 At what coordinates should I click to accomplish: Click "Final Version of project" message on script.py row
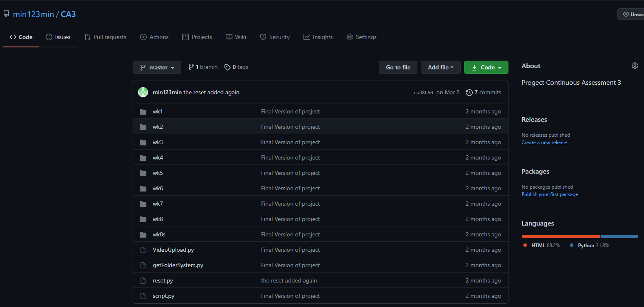coord(291,296)
